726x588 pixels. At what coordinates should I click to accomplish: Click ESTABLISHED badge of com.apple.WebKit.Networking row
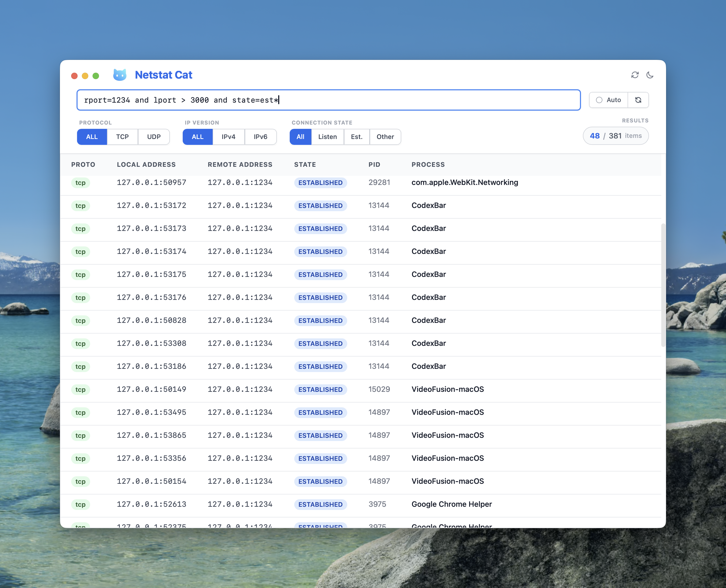(x=320, y=183)
